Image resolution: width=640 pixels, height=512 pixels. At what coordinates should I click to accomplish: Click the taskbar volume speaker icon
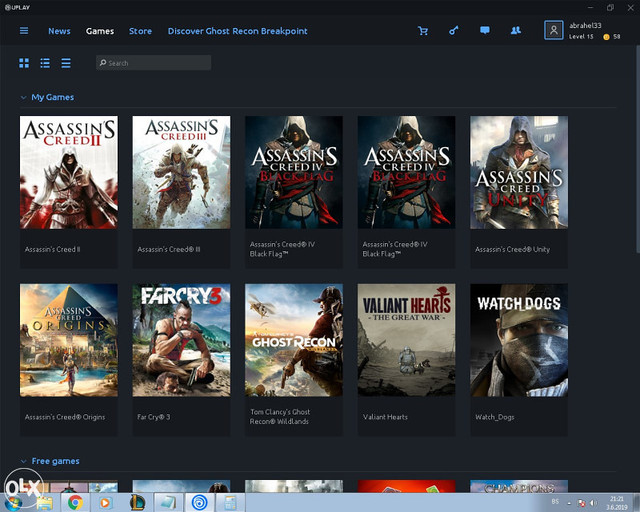(x=593, y=503)
